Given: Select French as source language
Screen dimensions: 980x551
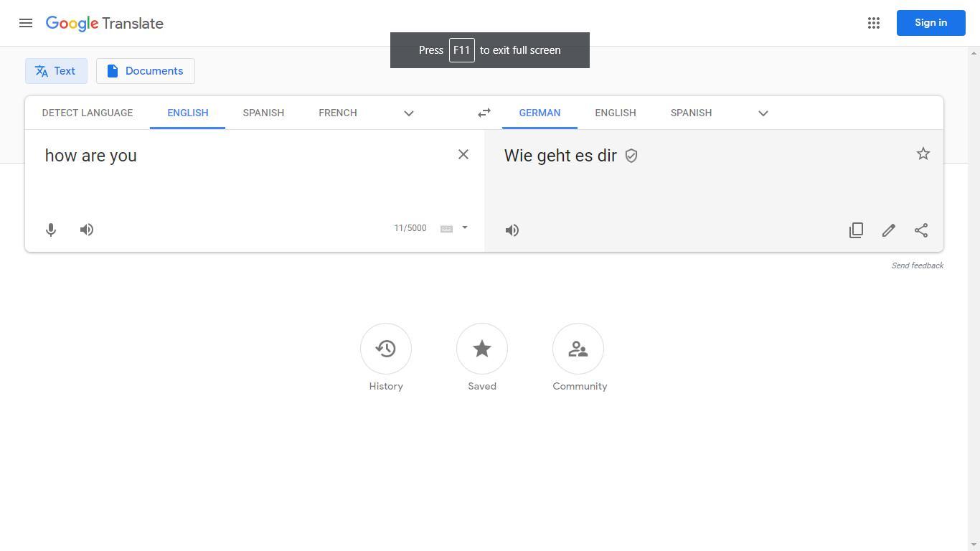Looking at the screenshot, I should click(338, 113).
